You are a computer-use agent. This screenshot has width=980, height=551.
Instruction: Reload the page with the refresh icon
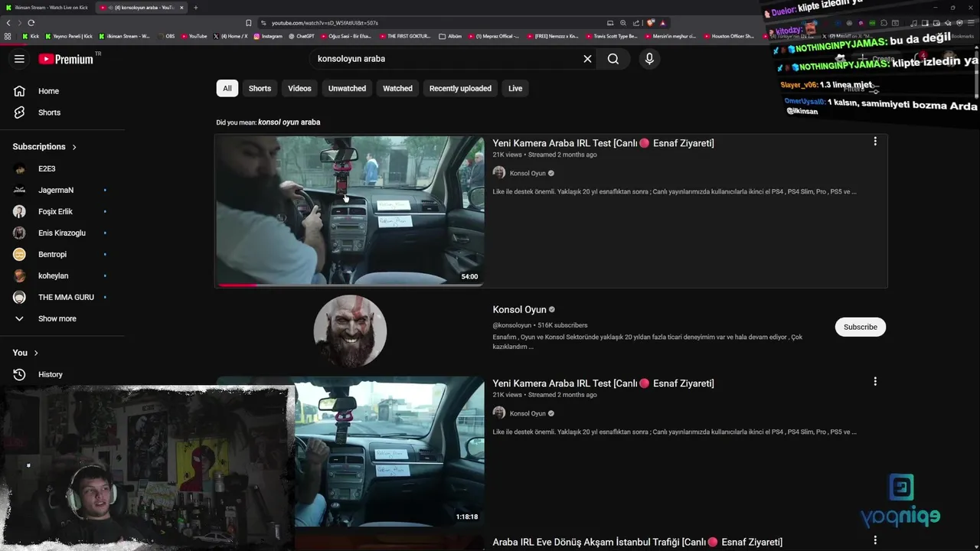[x=31, y=23]
